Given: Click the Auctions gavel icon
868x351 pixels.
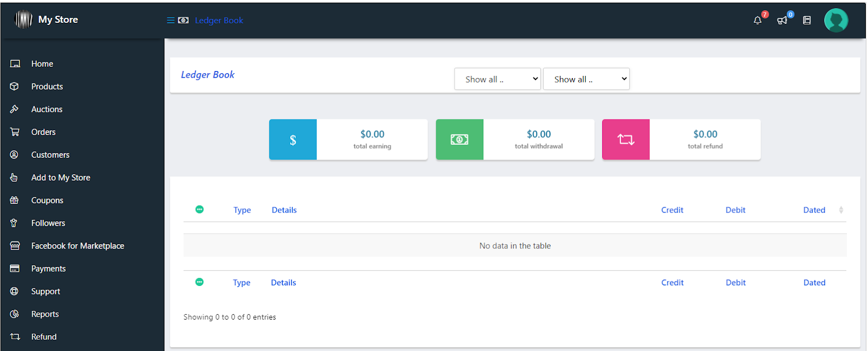Looking at the screenshot, I should [x=15, y=110].
